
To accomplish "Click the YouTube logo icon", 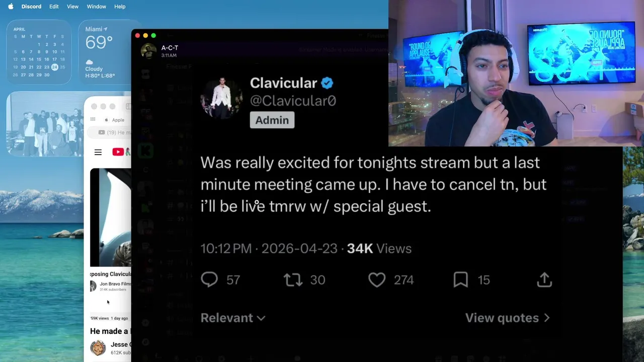I will [118, 152].
